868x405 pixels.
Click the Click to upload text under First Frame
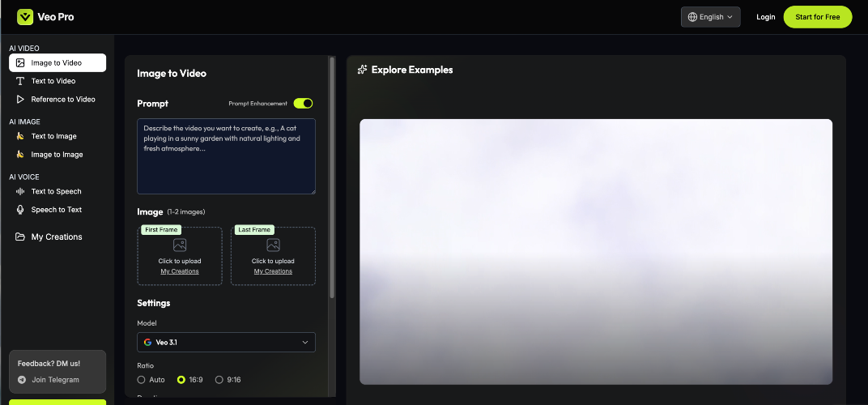pos(180,261)
